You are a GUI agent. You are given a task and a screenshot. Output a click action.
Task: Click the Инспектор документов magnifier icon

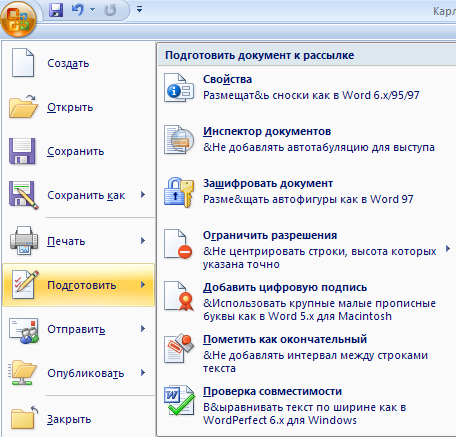point(179,140)
